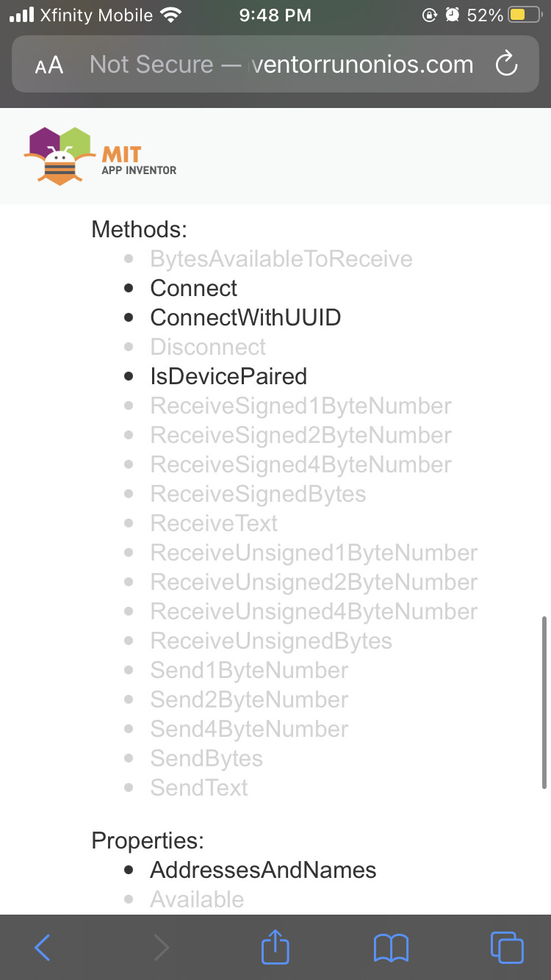Tap the BytesAvailableToReceive entry

(281, 259)
